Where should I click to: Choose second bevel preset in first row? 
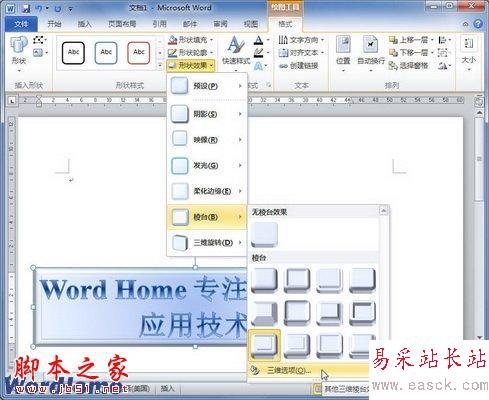point(297,280)
